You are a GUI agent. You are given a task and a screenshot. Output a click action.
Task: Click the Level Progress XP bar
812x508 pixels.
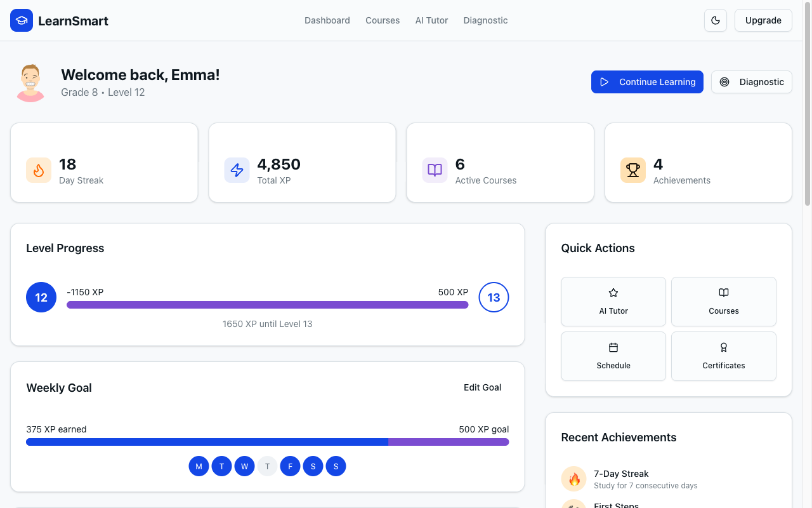pos(267,305)
